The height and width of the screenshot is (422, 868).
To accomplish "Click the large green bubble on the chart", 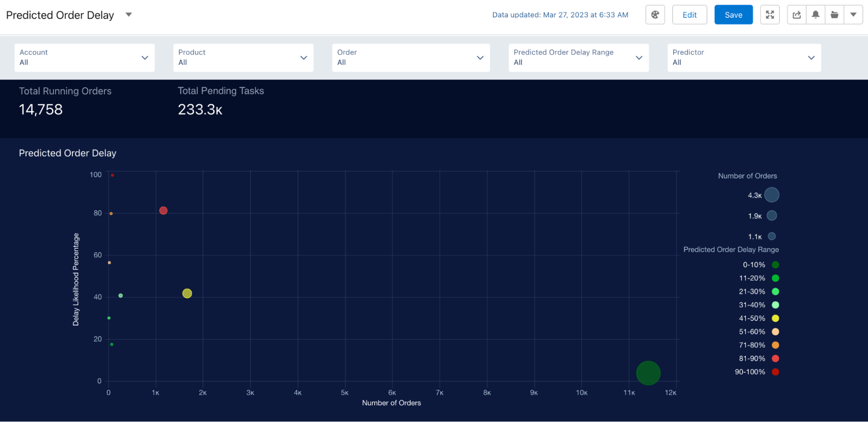I will (x=648, y=373).
